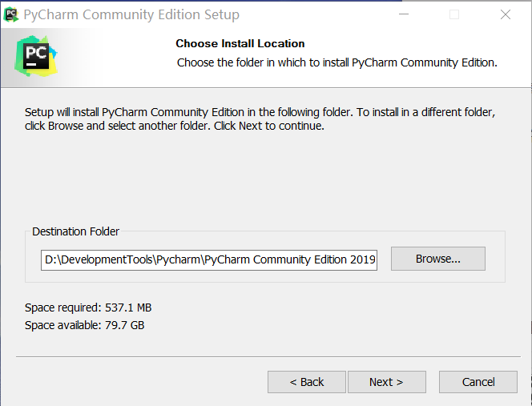Click the disabled maximize button in the title bar
Viewport: 532px width, 406px height.
[x=454, y=14]
